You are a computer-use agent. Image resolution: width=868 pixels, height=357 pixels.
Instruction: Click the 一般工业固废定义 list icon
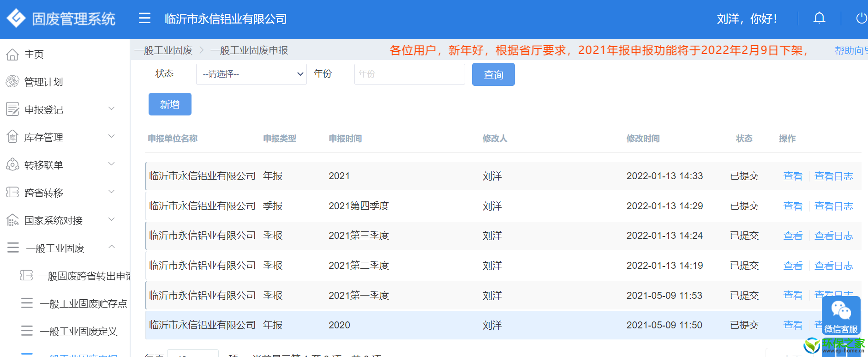[x=27, y=331]
